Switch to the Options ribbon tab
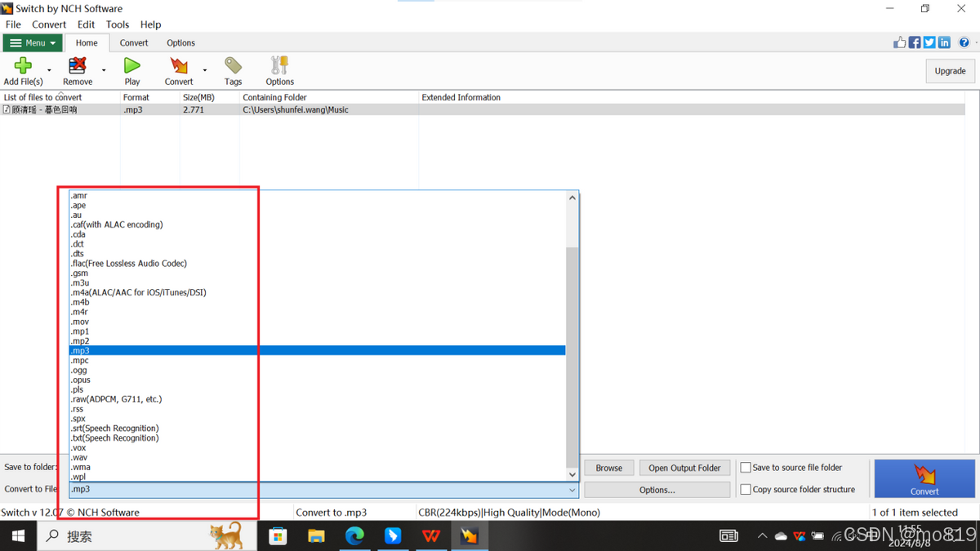The height and width of the screenshot is (551, 980). 180,43
